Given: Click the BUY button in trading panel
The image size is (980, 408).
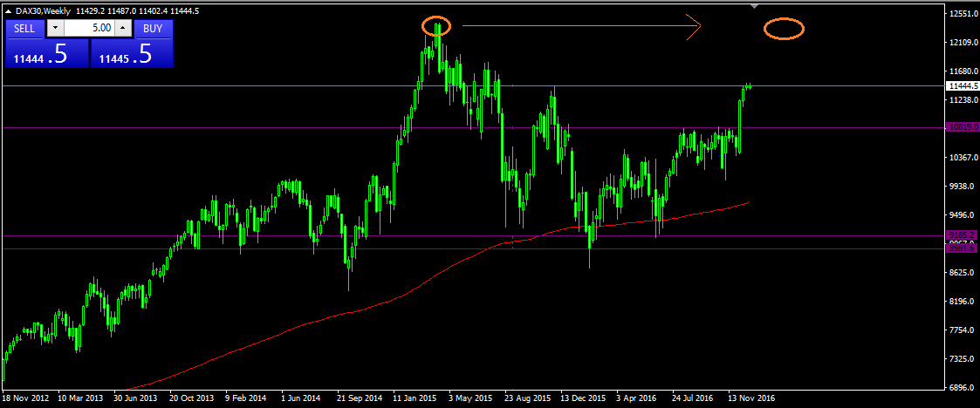Looking at the screenshot, I should [153, 28].
